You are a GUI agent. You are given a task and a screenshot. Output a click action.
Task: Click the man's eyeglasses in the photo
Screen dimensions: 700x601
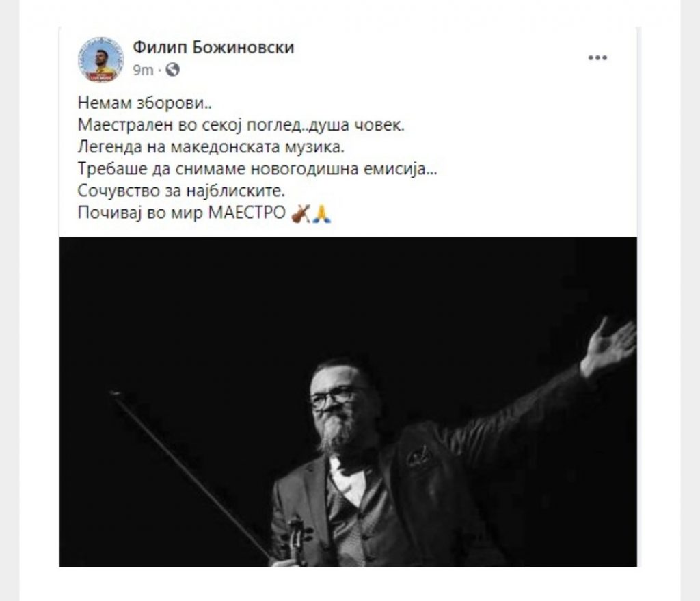[333, 397]
